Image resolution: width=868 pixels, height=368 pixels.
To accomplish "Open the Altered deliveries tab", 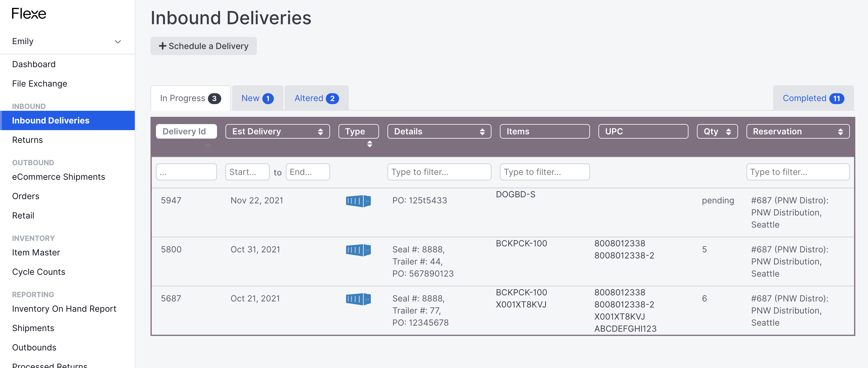I will click(x=316, y=98).
